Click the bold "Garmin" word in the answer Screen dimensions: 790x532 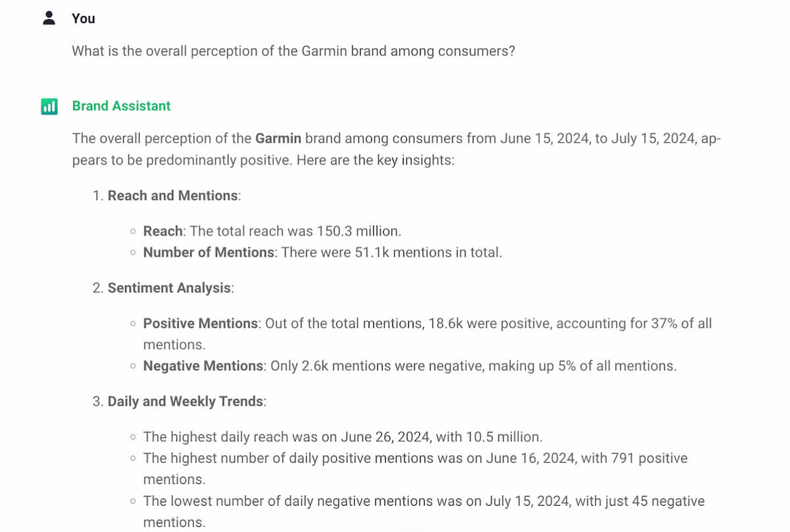click(x=278, y=138)
